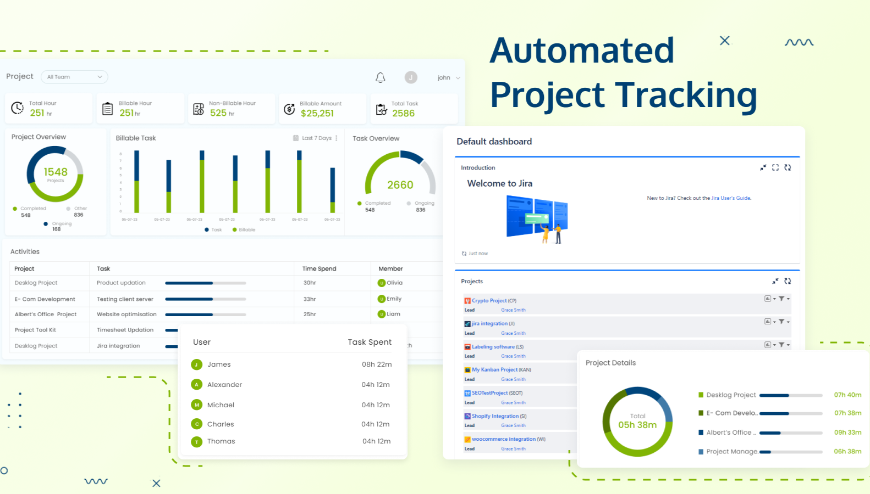Click the J user avatar beside john

(x=411, y=77)
